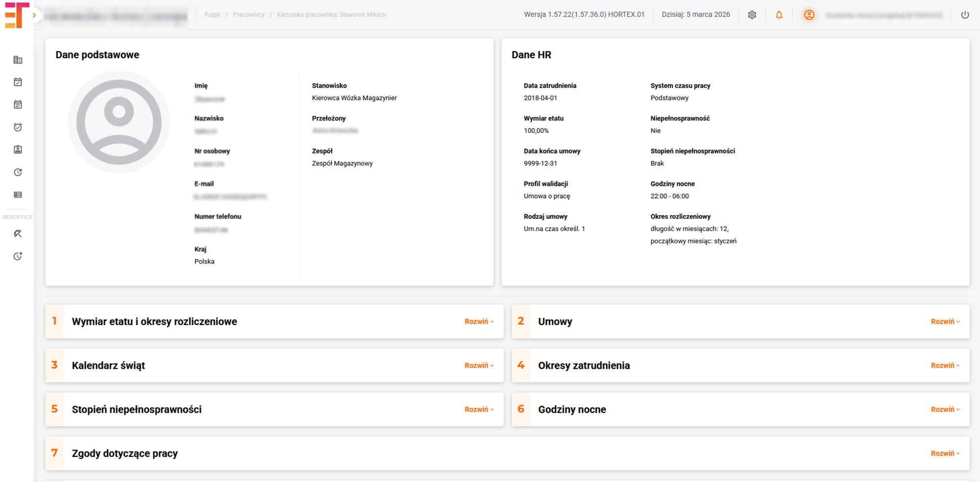980x482 pixels.
Task: Expand sidebar with the orange chevron arrow
Action: pyautogui.click(x=34, y=15)
